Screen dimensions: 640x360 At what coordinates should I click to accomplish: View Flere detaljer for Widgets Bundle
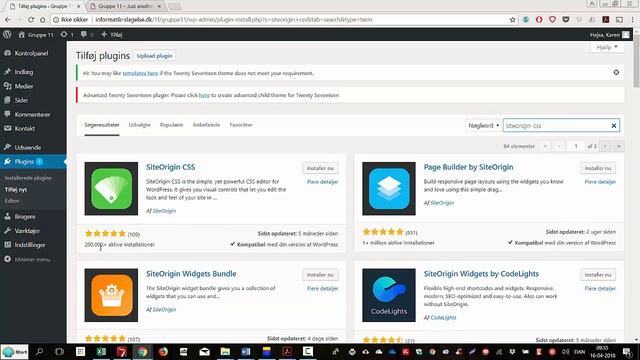322,289
